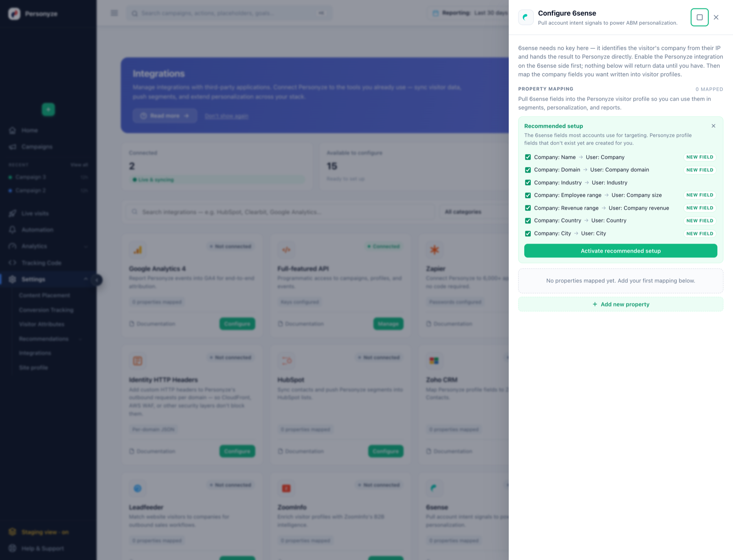Click the Don't show again link
733x560 pixels.
tap(226, 116)
